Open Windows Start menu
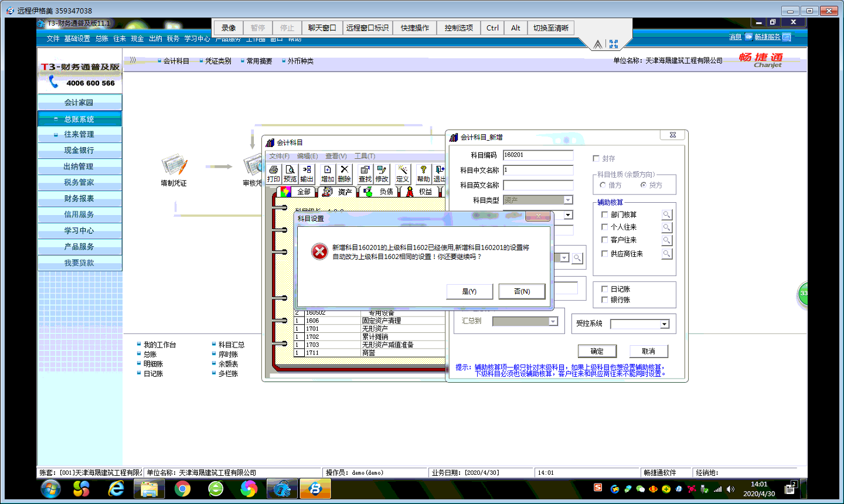844x504 pixels. [x=50, y=488]
